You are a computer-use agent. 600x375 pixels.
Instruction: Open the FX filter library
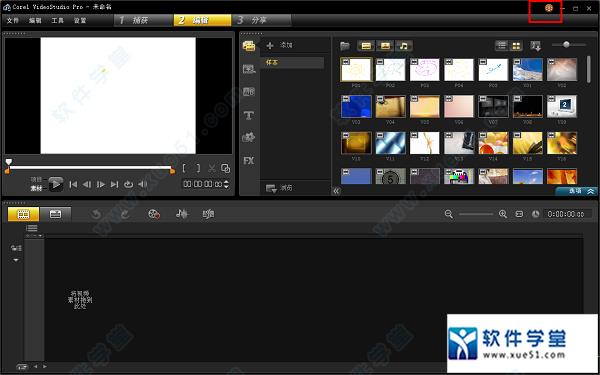click(249, 161)
